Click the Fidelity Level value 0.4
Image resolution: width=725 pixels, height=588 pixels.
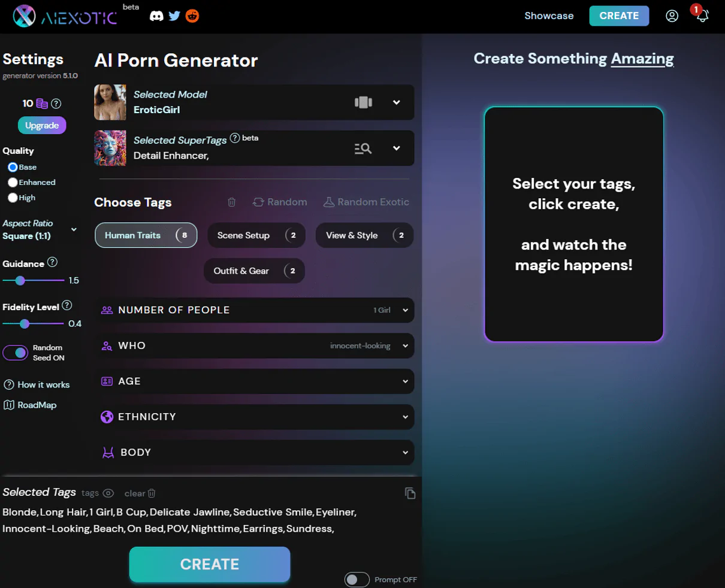(75, 323)
